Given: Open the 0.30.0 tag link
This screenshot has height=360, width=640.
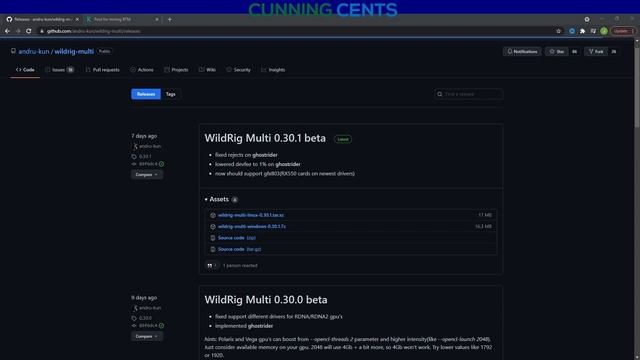Looking at the screenshot, I should 145,318.
